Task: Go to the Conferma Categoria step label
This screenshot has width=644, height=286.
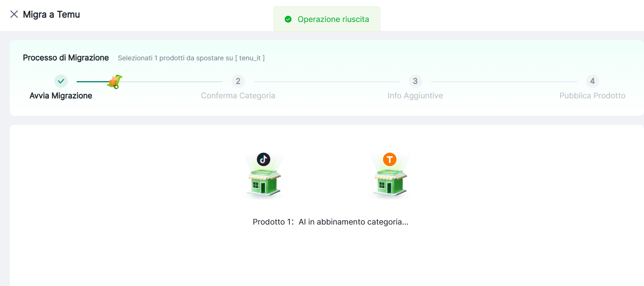Action: (x=238, y=96)
